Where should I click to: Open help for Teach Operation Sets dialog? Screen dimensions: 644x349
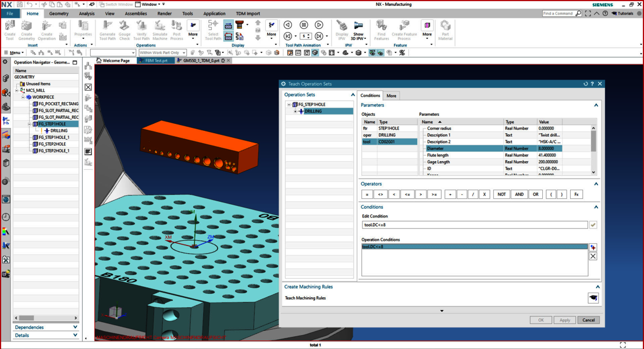point(592,84)
